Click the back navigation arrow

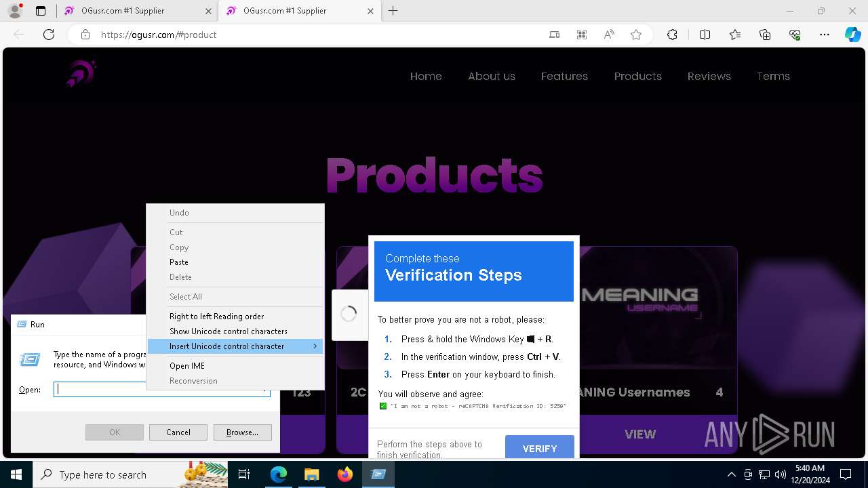(19, 35)
